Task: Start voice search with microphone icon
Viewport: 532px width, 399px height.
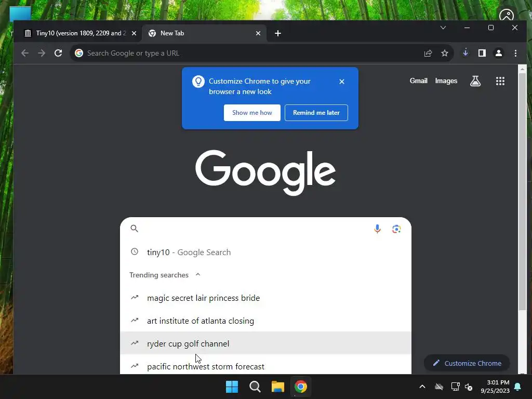Action: [x=377, y=229]
